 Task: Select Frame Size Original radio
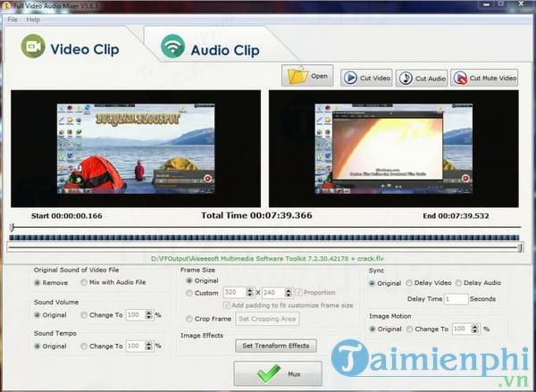point(189,280)
